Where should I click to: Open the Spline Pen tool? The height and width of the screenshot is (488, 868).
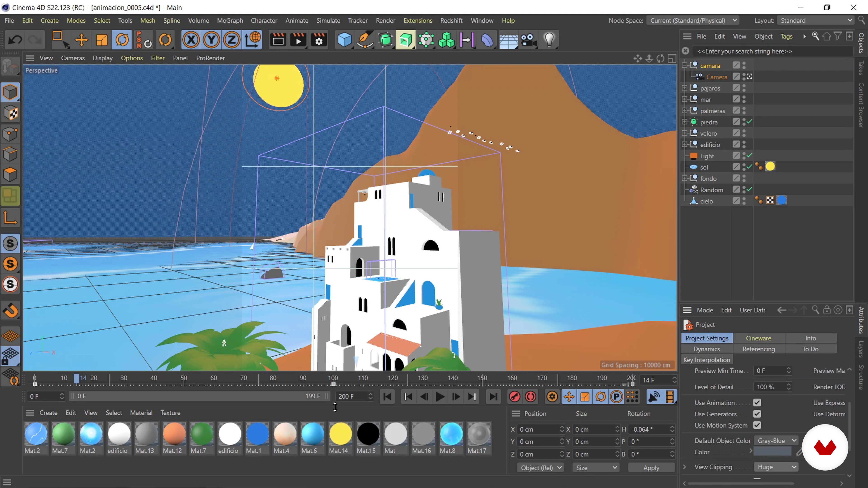[365, 40]
